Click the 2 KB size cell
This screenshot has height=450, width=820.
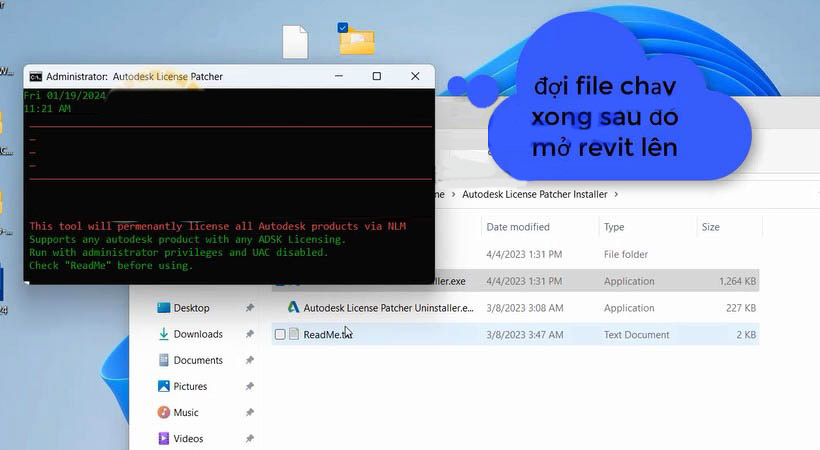(746, 335)
